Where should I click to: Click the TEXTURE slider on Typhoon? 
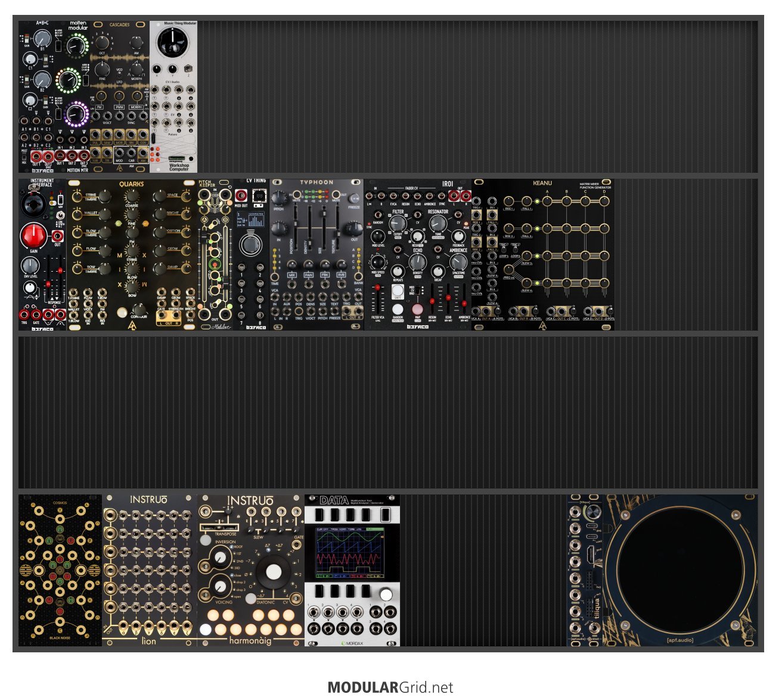[x=337, y=229]
